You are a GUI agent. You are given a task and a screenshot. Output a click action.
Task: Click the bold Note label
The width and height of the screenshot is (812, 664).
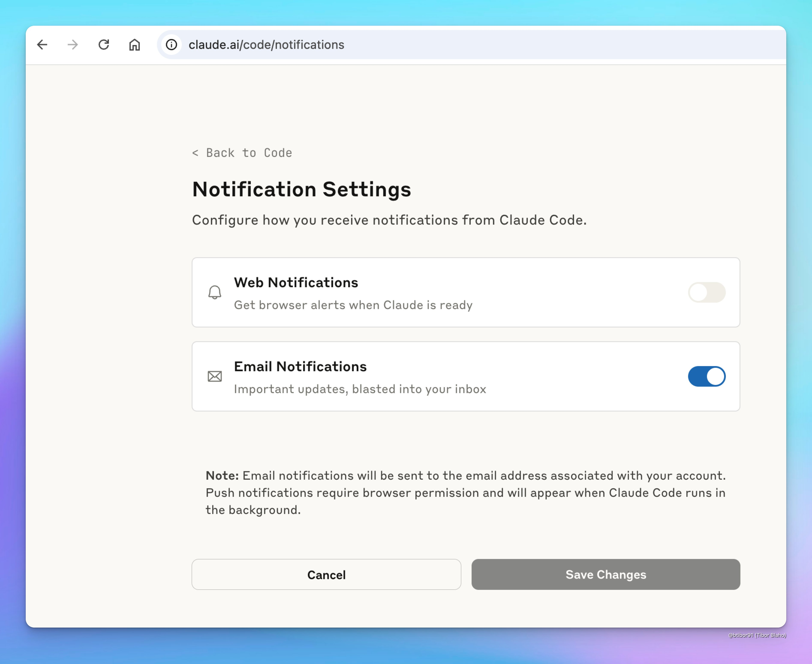222,475
